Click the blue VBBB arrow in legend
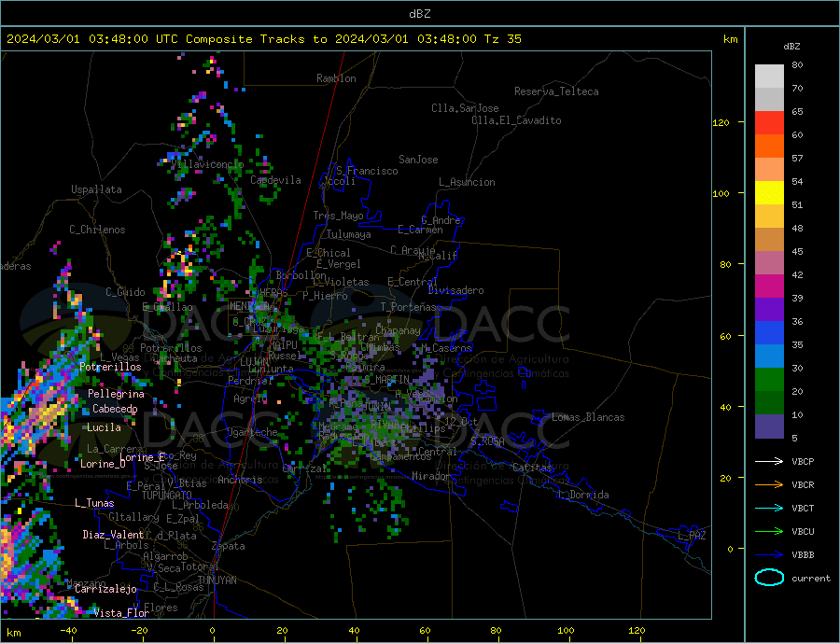The width and height of the screenshot is (840, 643). coord(769,555)
